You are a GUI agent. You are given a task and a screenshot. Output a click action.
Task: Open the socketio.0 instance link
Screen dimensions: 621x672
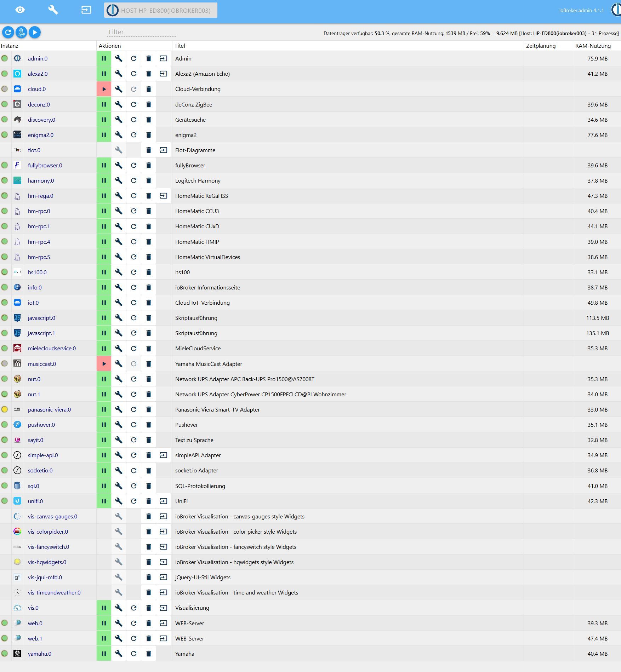click(x=40, y=470)
